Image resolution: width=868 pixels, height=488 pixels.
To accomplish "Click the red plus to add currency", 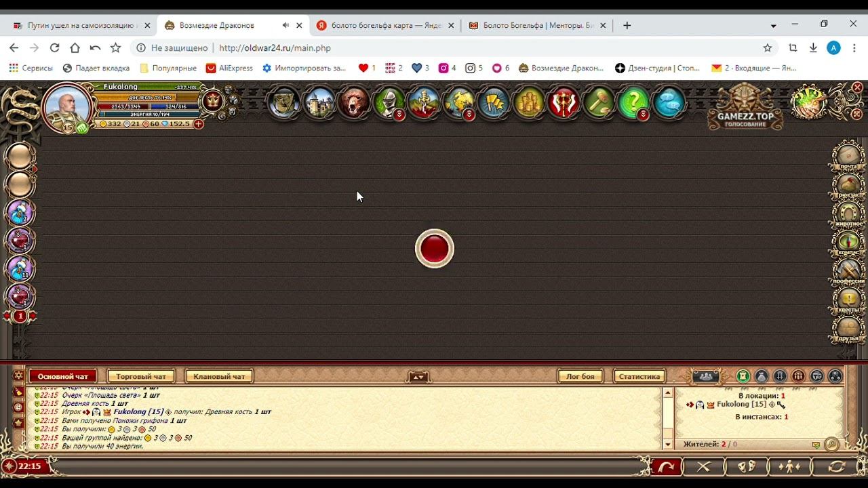I will [x=198, y=124].
